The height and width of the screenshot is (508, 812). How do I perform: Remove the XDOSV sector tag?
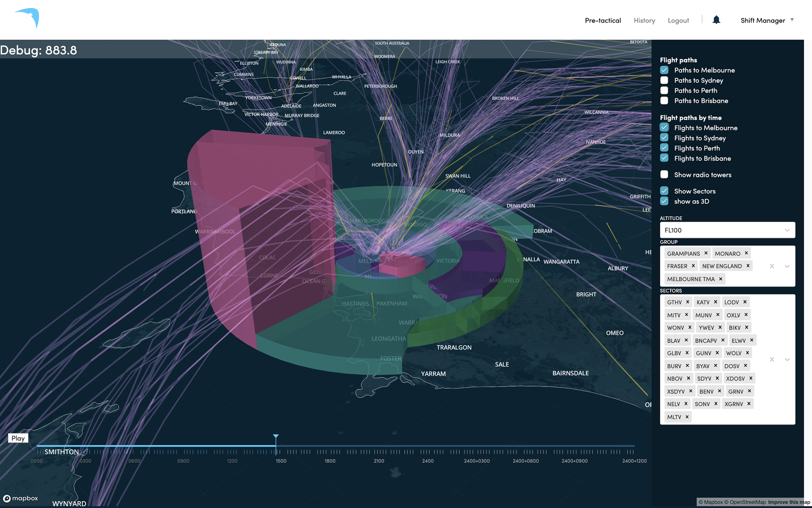pos(751,378)
